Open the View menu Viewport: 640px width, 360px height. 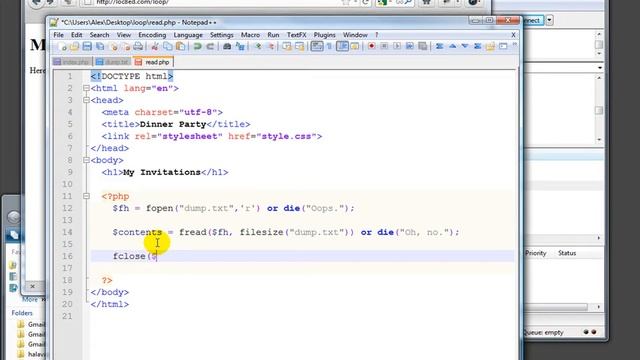pos(124,35)
